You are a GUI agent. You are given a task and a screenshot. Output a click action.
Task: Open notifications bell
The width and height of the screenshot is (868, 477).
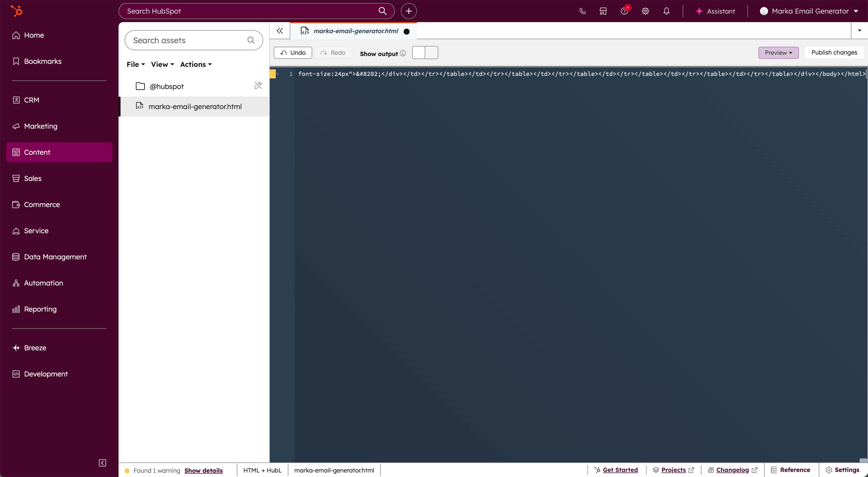click(x=666, y=11)
